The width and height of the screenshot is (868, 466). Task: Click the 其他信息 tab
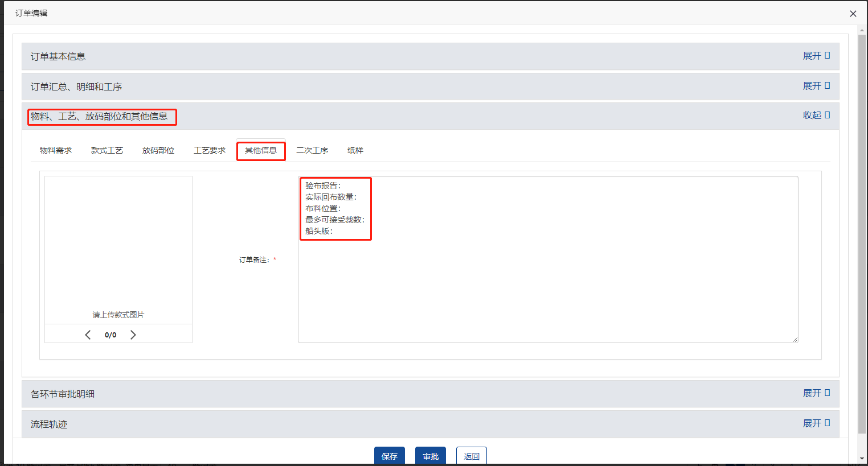261,150
